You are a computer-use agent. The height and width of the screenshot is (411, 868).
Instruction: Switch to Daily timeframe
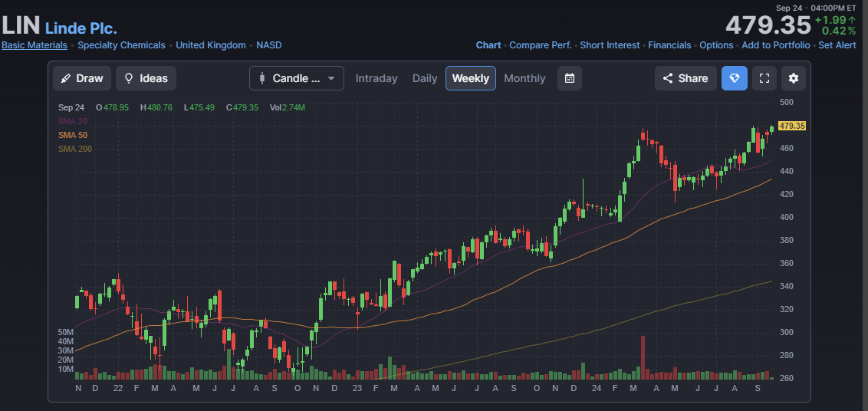(425, 78)
